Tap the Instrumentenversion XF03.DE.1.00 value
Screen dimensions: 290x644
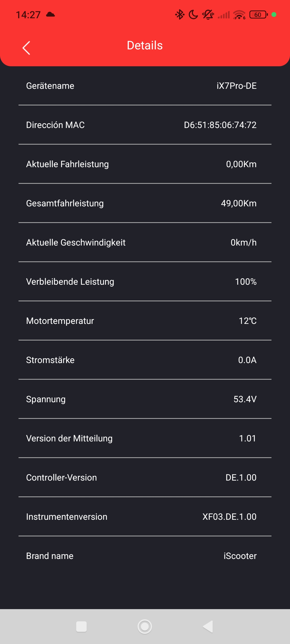229,517
